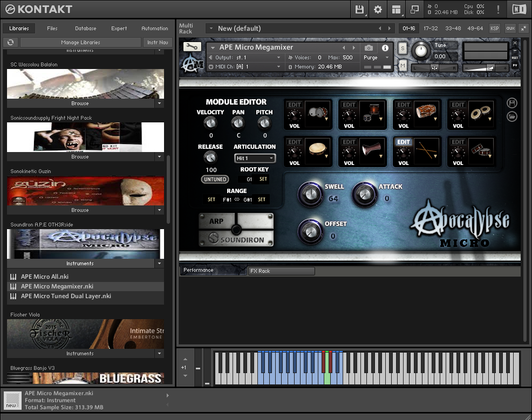Adjust the SWELL knob
Screen dimensions: 532x420
[310, 194]
